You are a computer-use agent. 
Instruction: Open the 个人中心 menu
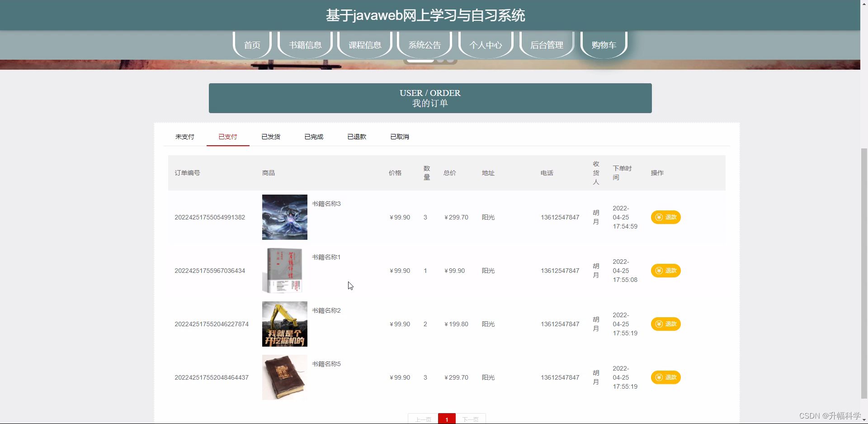click(485, 45)
